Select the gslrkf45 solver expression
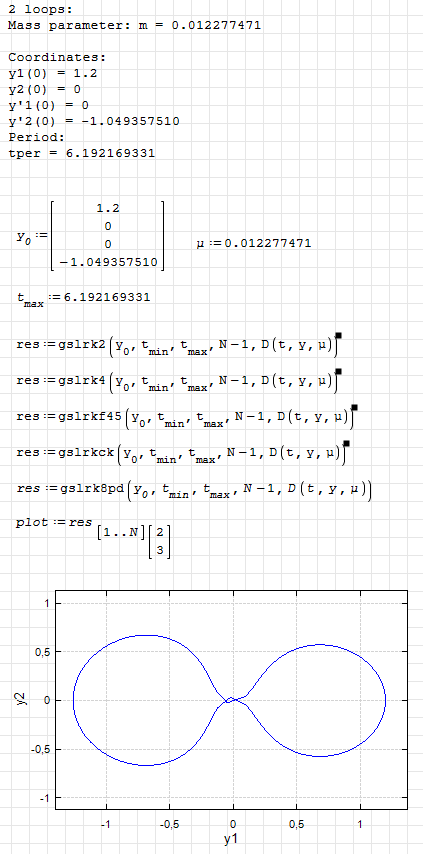The image size is (423, 854). pyautogui.click(x=183, y=418)
